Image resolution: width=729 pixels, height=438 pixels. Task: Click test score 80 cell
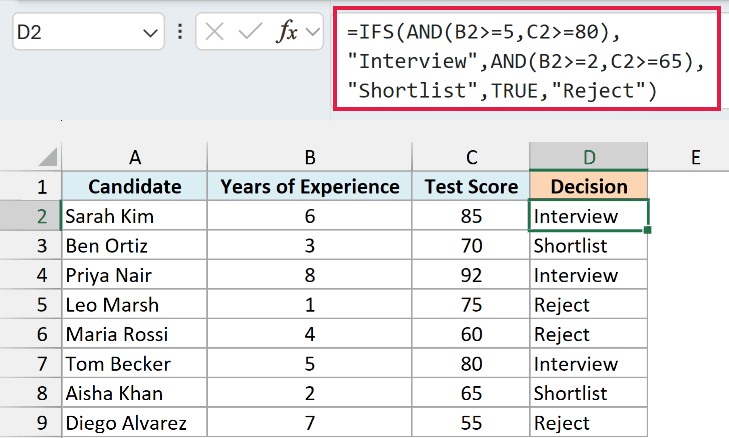click(x=471, y=364)
